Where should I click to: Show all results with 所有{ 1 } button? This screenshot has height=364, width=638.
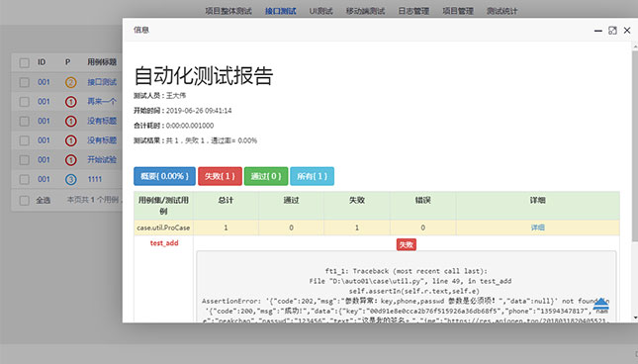point(313,176)
